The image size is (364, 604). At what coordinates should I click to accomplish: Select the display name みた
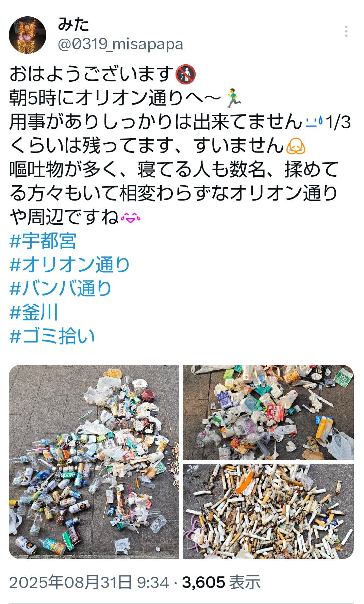tap(73, 24)
